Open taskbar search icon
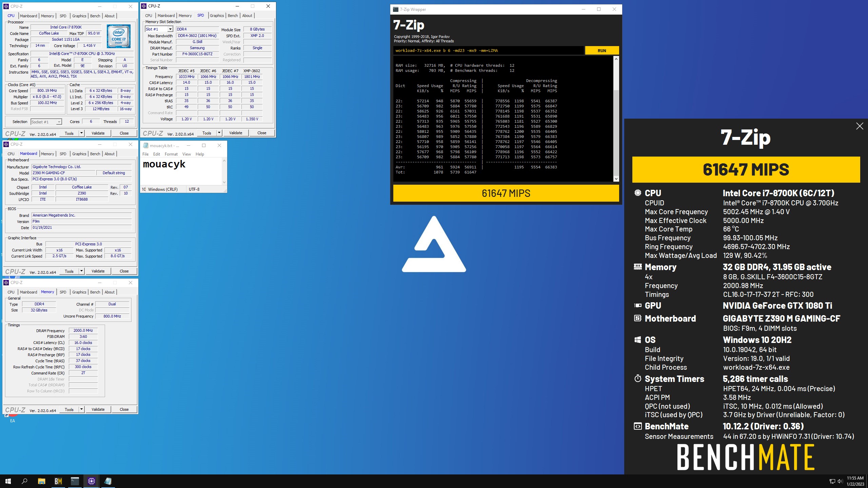The width and height of the screenshot is (868, 488). [24, 481]
